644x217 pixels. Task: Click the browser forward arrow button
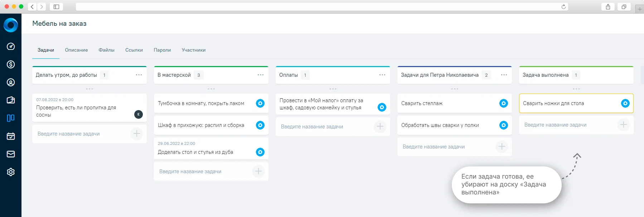[x=42, y=6]
